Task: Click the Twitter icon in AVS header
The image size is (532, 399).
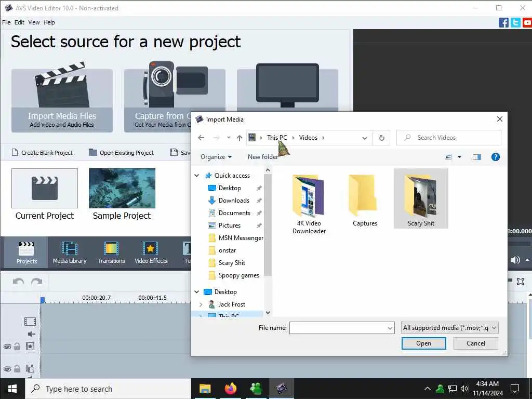Action: (515, 23)
